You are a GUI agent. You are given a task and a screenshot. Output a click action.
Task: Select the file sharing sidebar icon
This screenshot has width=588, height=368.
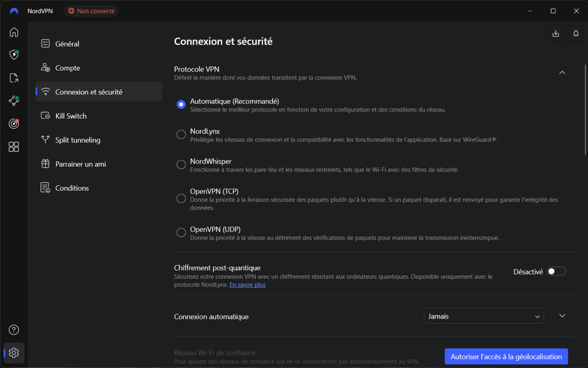tap(14, 78)
